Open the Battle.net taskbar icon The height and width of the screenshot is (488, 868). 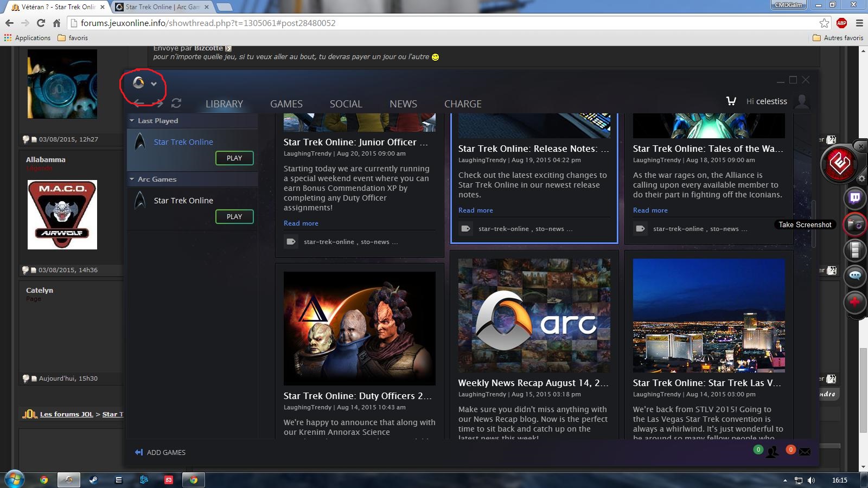point(144,480)
